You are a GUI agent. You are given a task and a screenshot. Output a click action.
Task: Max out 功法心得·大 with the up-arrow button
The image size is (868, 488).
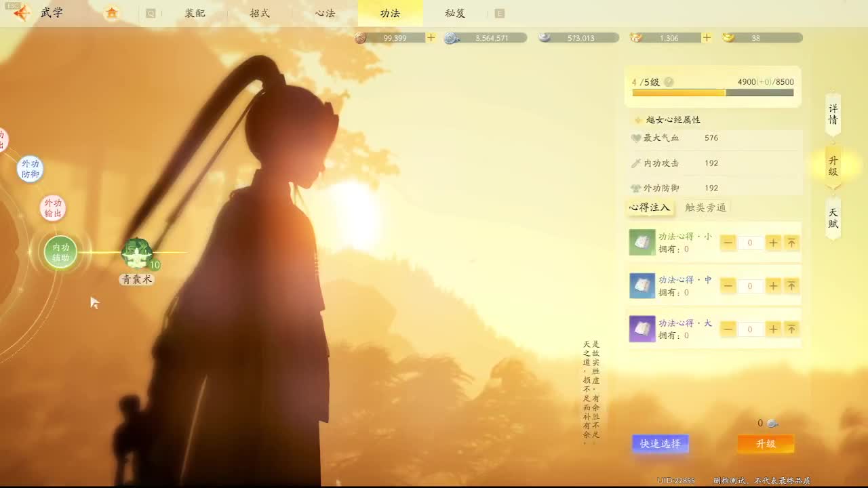tap(791, 329)
